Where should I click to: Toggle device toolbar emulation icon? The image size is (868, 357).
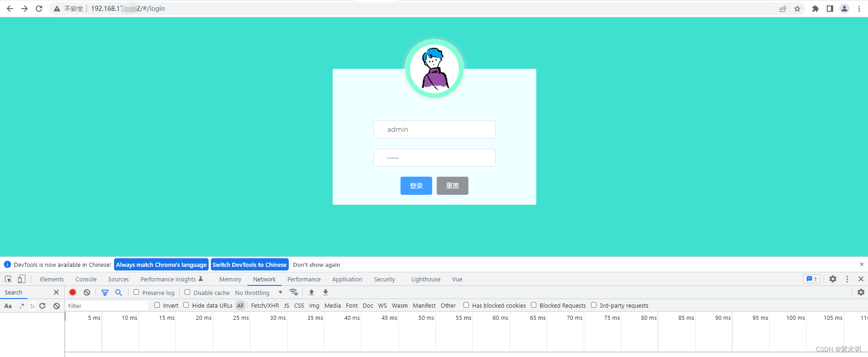pos(21,279)
